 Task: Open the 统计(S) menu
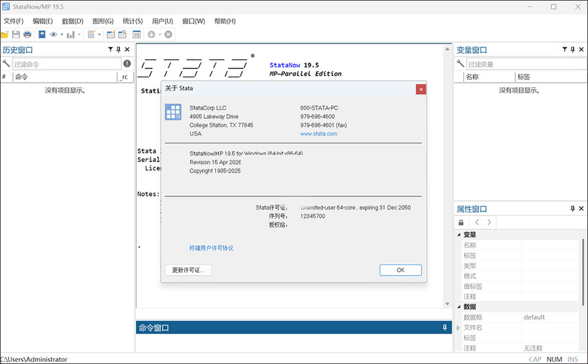(133, 21)
